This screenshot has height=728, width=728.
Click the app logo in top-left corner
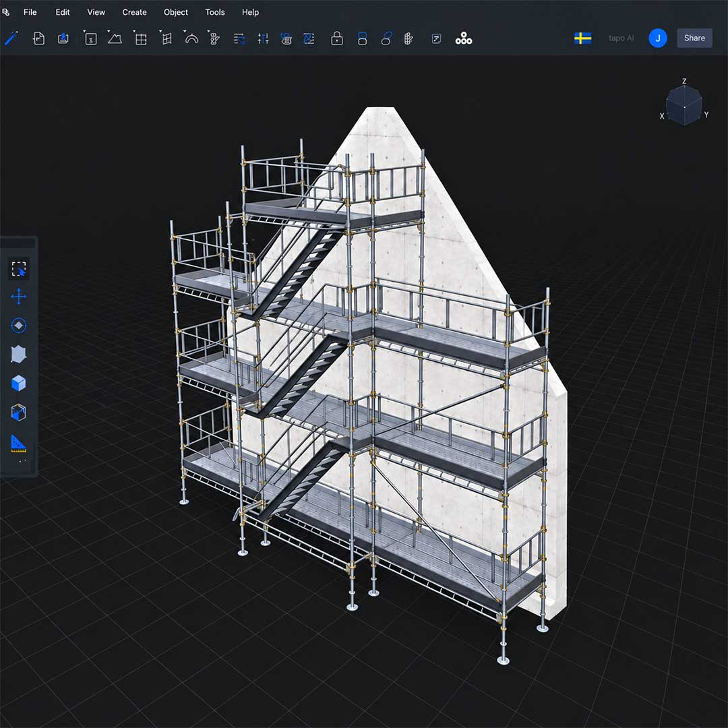5,12
